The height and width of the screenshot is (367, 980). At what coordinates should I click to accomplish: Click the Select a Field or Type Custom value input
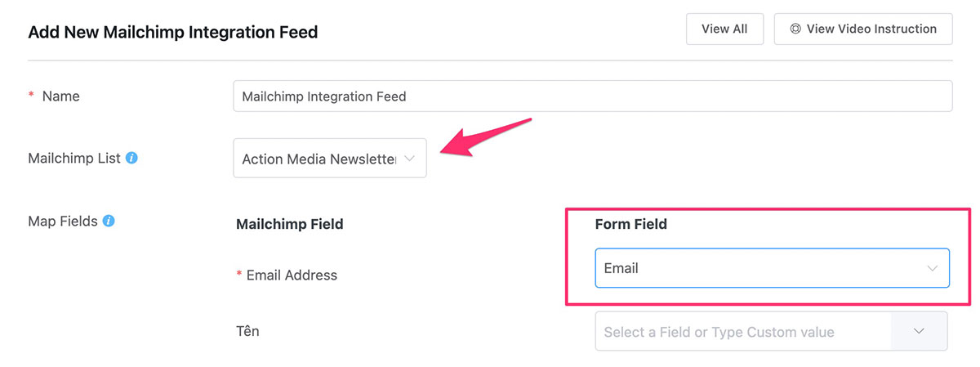(743, 332)
